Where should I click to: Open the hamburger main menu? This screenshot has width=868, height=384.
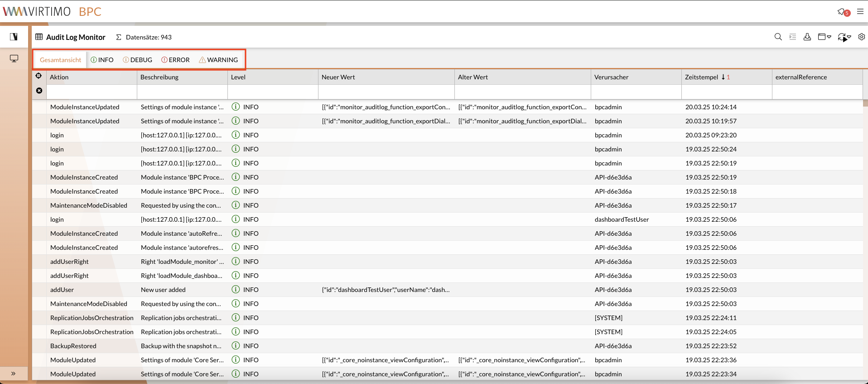pyautogui.click(x=860, y=11)
